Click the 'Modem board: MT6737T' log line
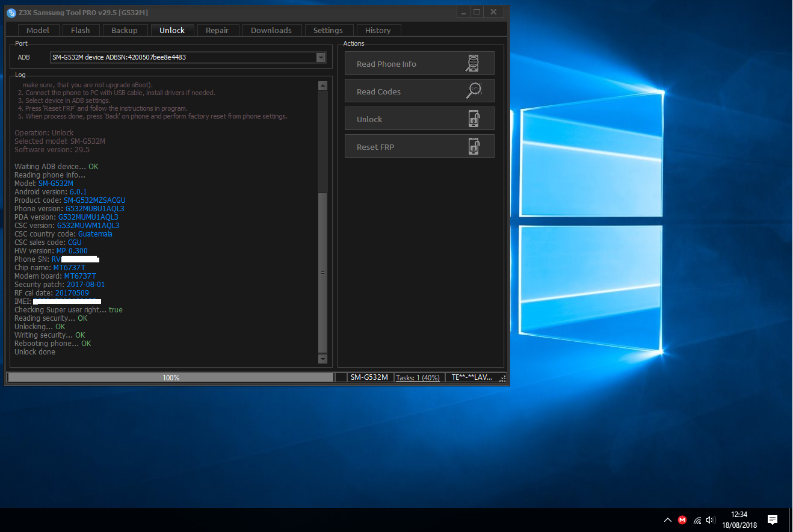 pyautogui.click(x=55, y=276)
